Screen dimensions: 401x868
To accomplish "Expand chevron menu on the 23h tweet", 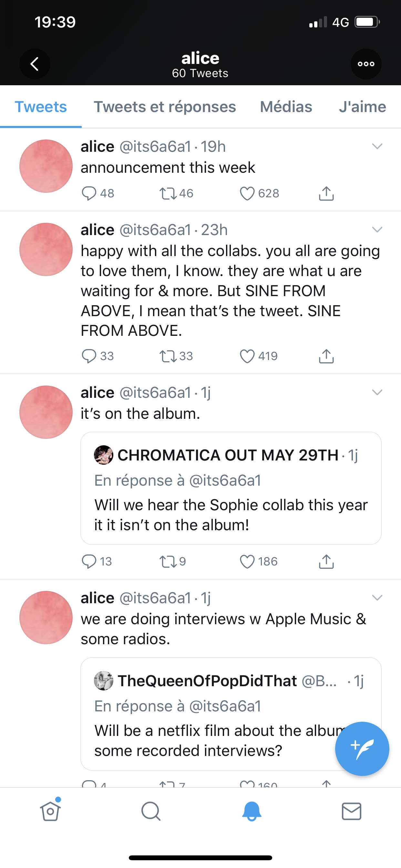I will [377, 230].
